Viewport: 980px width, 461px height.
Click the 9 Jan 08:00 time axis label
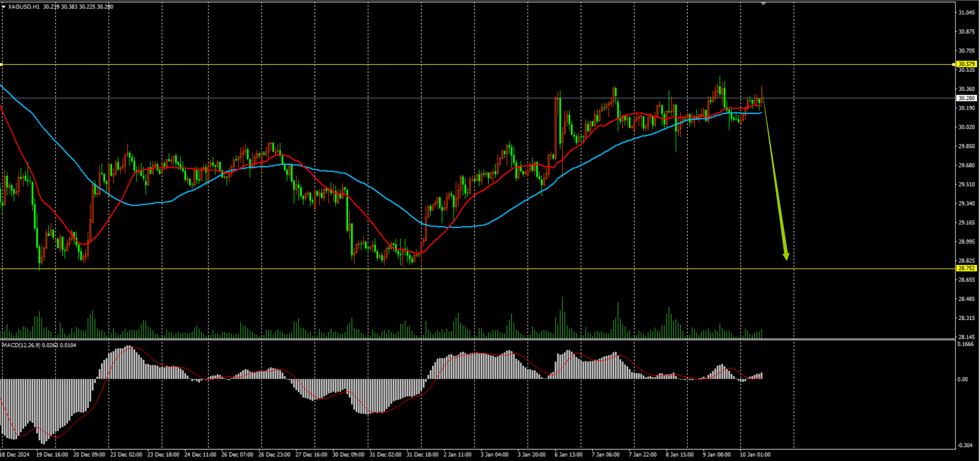coord(717,455)
